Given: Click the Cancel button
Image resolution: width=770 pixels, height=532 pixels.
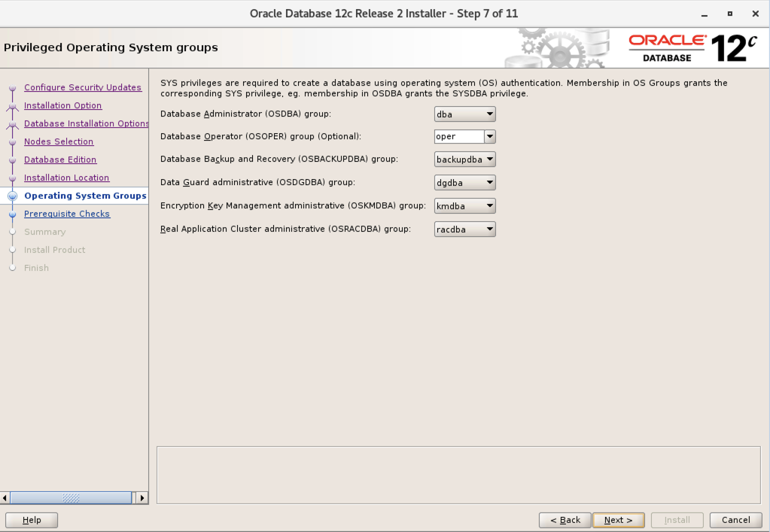Looking at the screenshot, I should 735,520.
